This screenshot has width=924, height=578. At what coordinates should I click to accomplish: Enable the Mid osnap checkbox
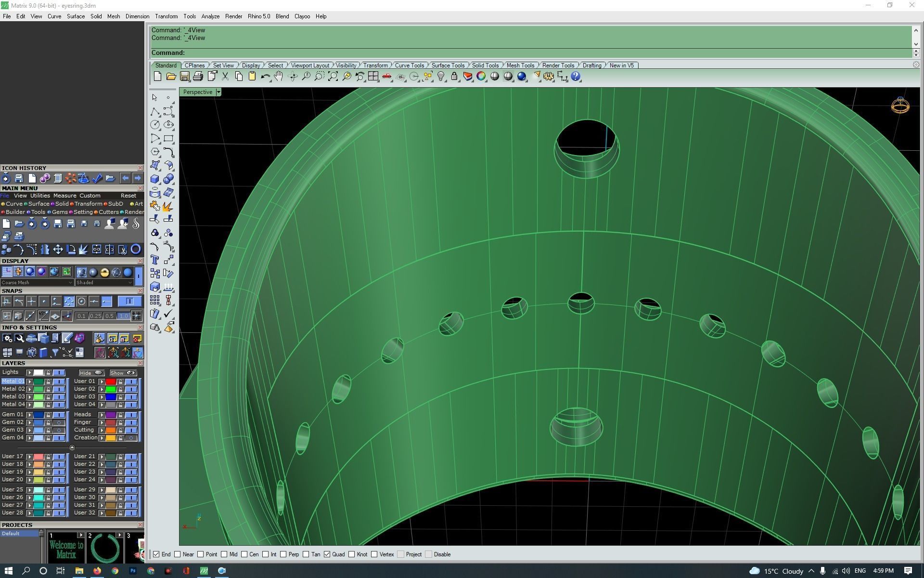[224, 554]
